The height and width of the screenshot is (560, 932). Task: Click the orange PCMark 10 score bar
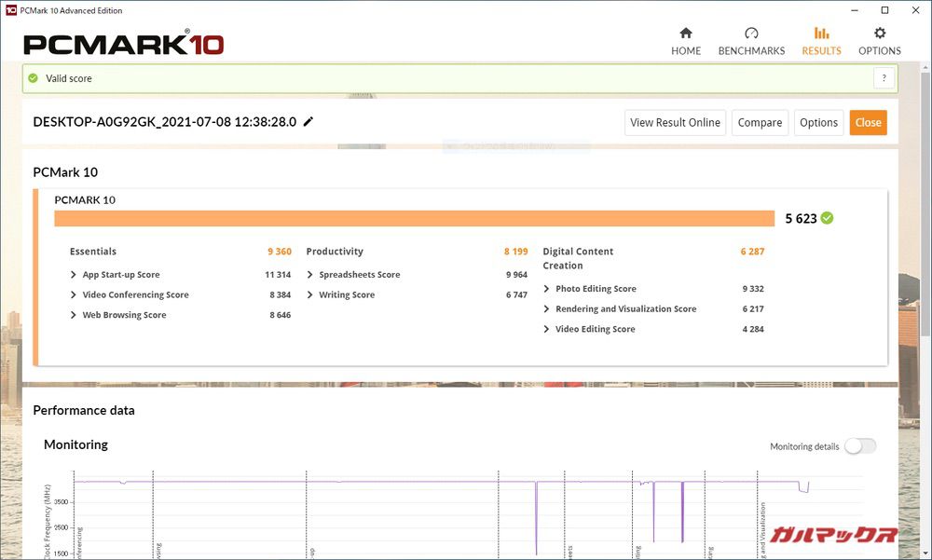[414, 219]
